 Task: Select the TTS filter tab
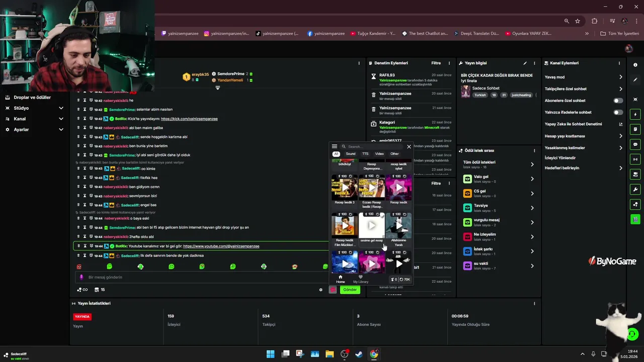[365, 154]
